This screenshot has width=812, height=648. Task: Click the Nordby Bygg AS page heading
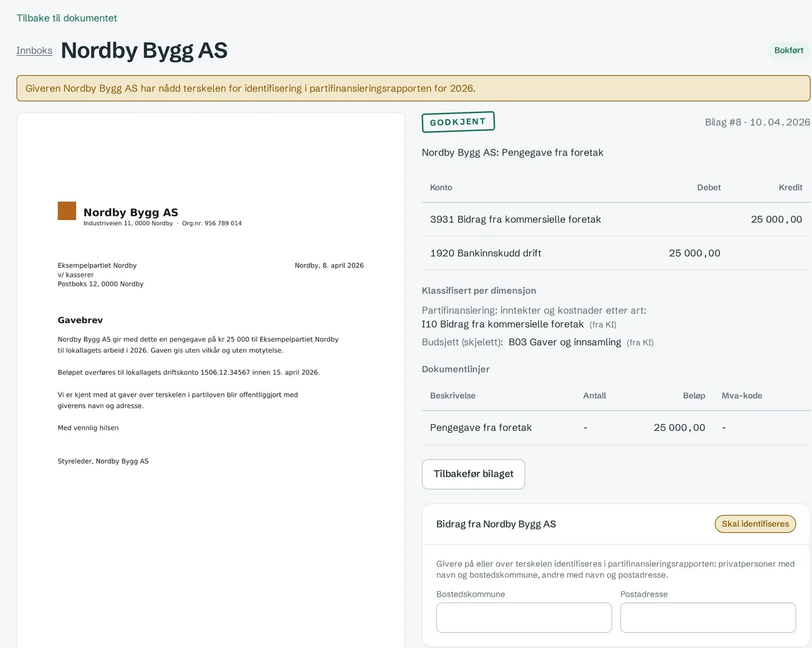pos(144,50)
